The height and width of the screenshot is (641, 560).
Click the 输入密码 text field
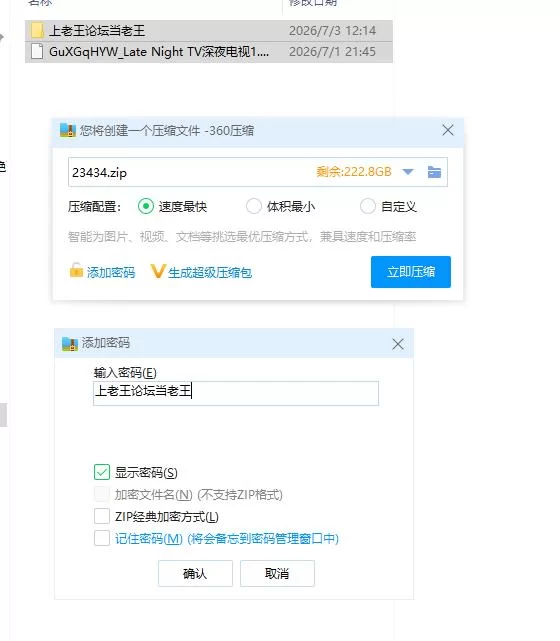236,393
